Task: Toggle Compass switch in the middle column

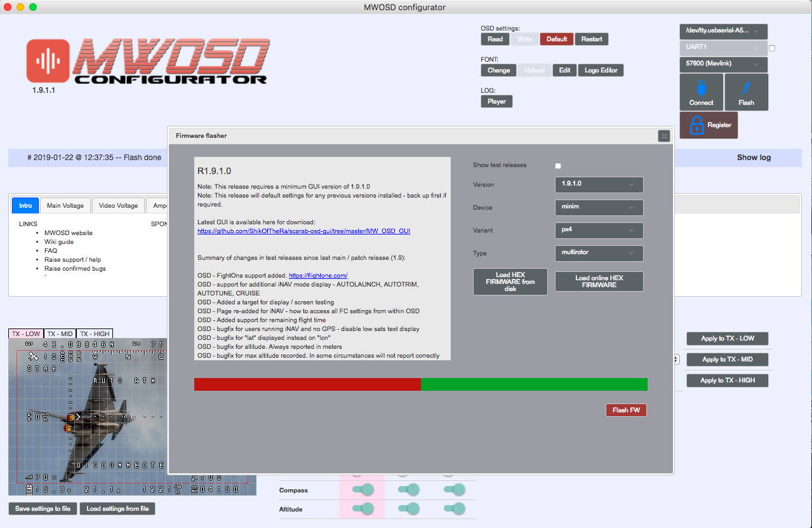Action: coord(409,490)
